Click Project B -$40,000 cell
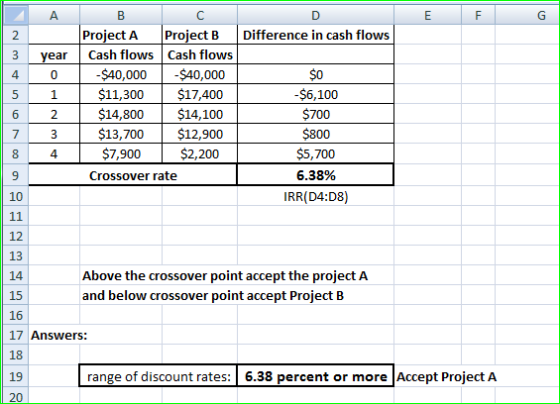The width and height of the screenshot is (560, 404). point(200,74)
